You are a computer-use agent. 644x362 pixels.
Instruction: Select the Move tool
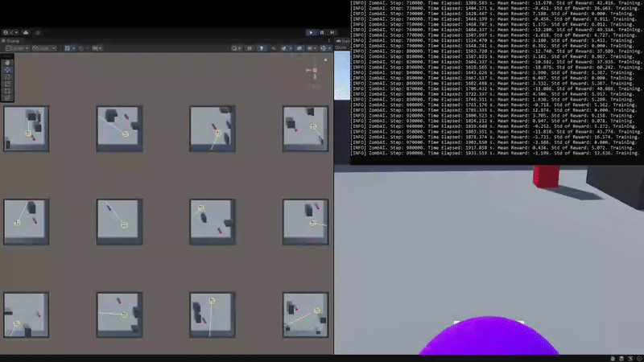click(7, 70)
